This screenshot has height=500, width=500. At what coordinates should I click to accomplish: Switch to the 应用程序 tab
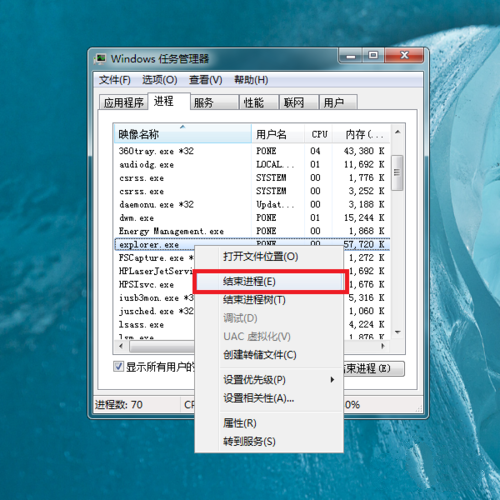pos(123,102)
